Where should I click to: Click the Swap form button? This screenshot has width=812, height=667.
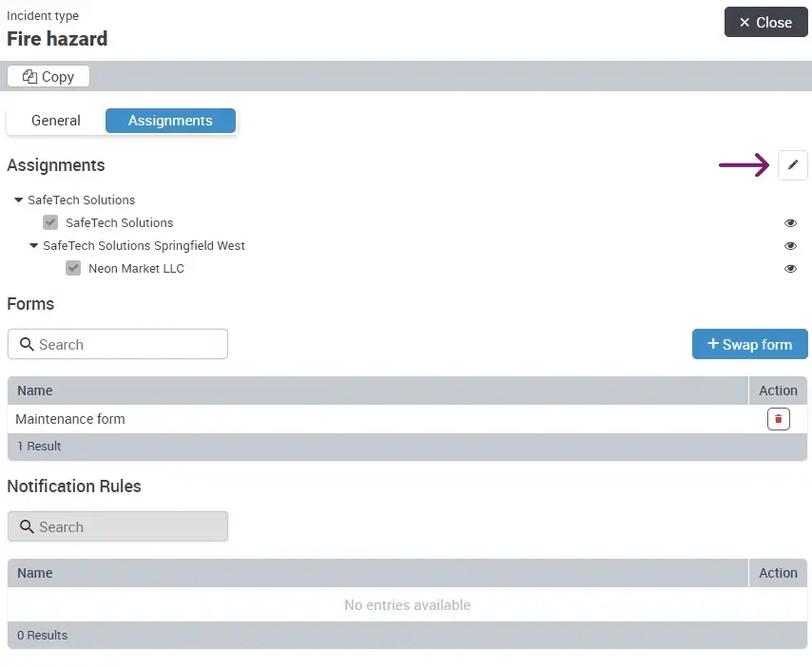pyautogui.click(x=749, y=345)
